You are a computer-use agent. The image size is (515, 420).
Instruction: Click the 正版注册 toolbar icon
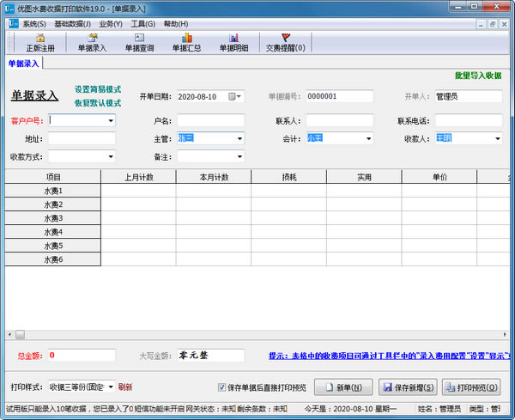39,43
